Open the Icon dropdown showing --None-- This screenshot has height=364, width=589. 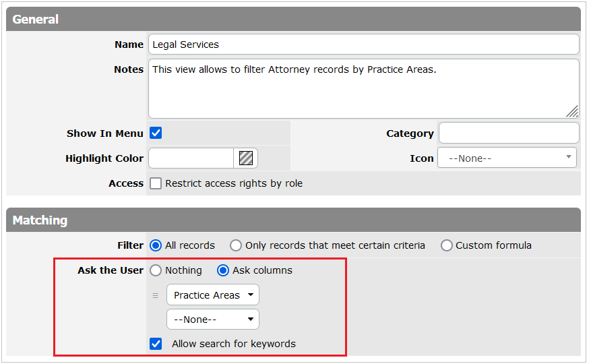[x=507, y=158]
